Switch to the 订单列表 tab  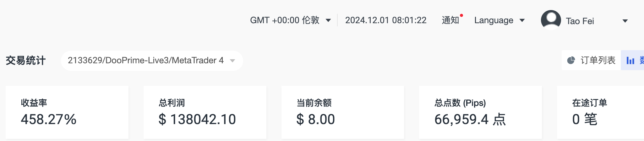(591, 60)
